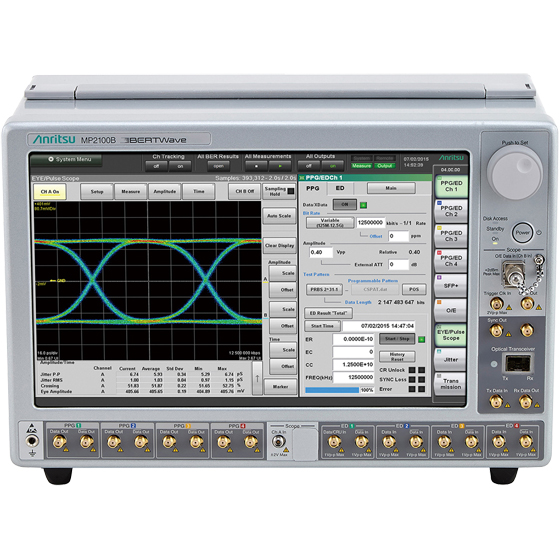Push the round Power button
This screenshot has height=560, width=560.
(522, 232)
